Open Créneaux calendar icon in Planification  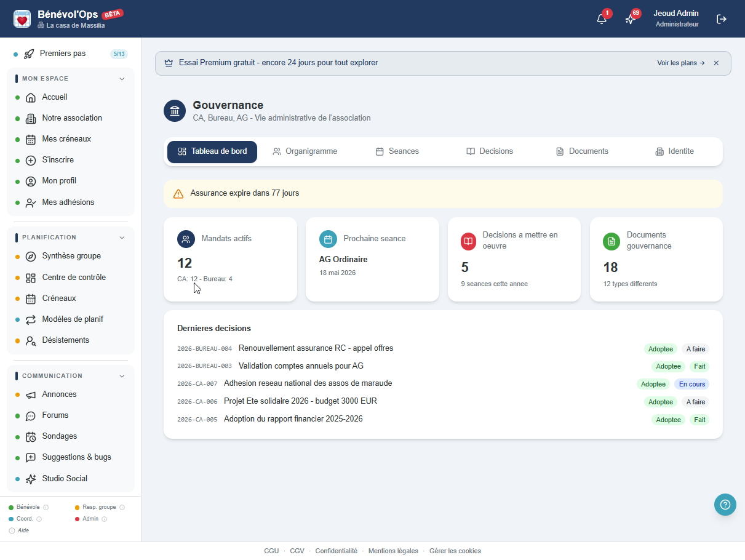coord(31,298)
